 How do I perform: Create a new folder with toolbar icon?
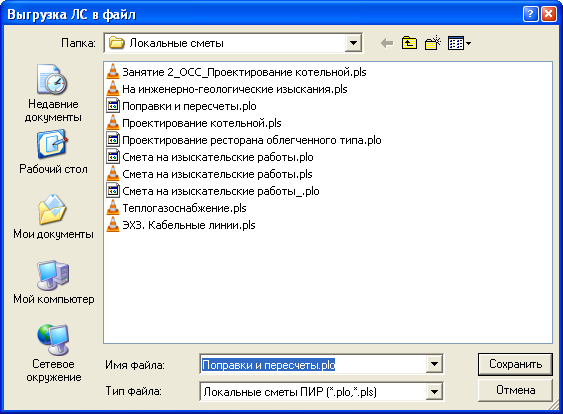(x=433, y=43)
